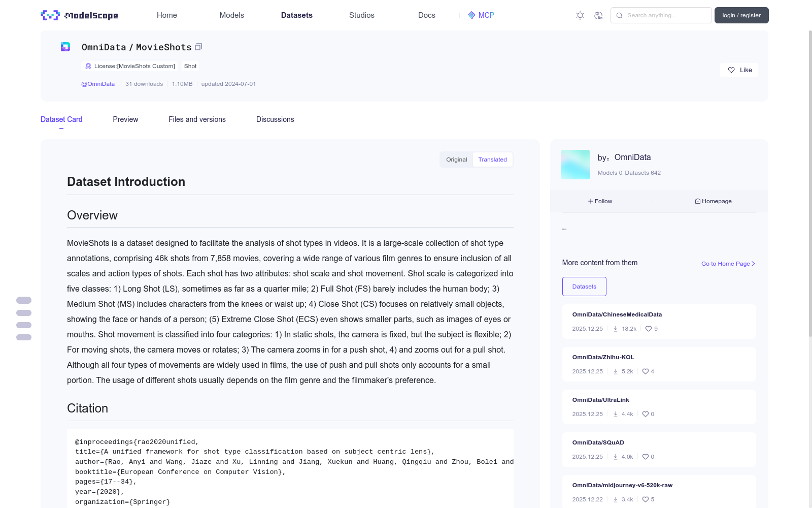Click the MCP diamond icon in navigation
The width and height of the screenshot is (812, 508).
point(471,15)
